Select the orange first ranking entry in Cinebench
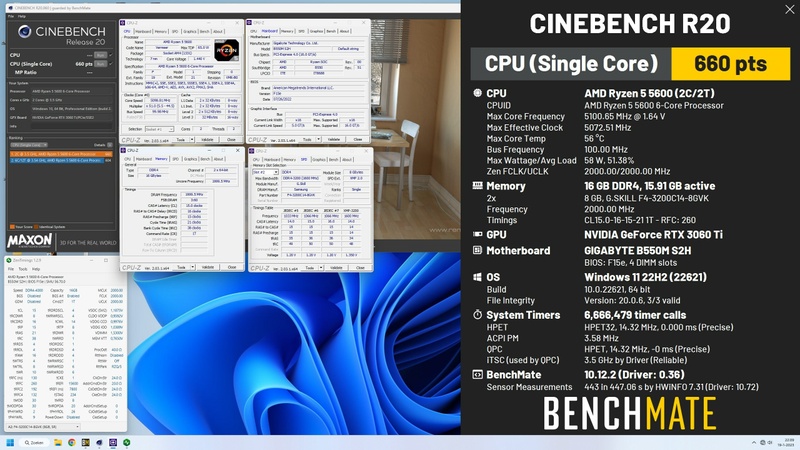 [61, 154]
